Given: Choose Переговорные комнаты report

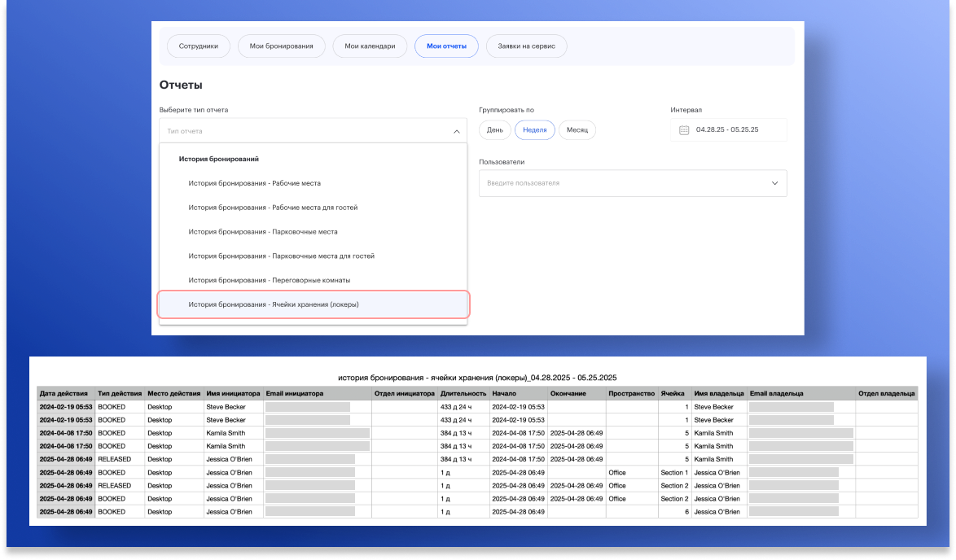Looking at the screenshot, I should [x=313, y=280].
